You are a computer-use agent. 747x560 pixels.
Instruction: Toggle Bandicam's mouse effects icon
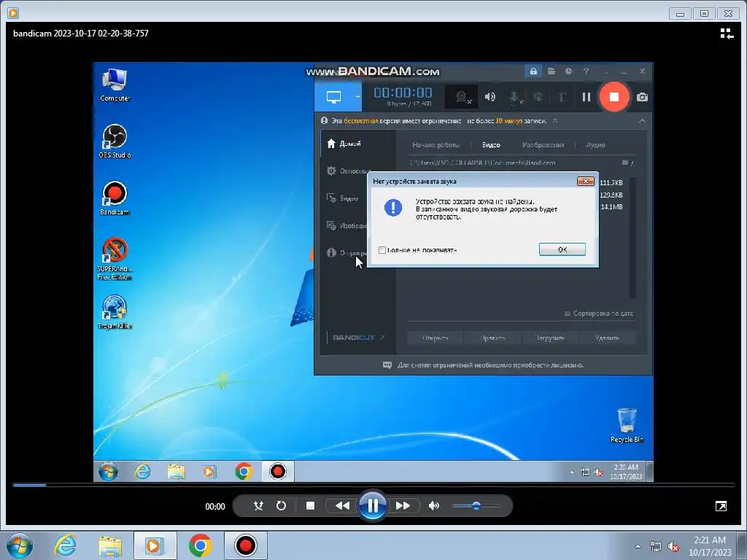click(538, 97)
